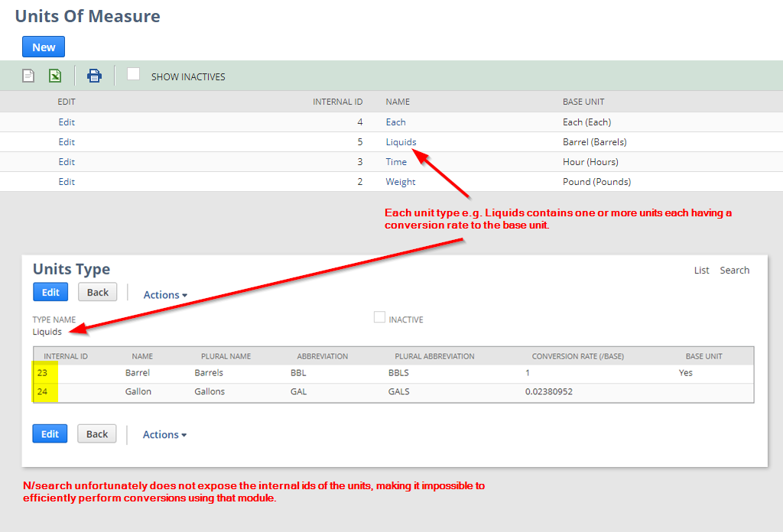The image size is (783, 532).
Task: Click conversion rate 0.02380952 value
Action: coord(549,392)
